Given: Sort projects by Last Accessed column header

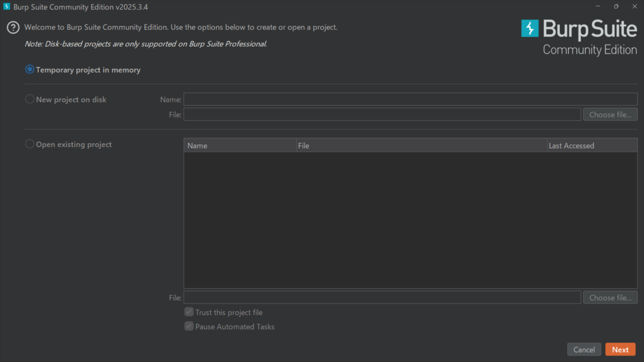Looking at the screenshot, I should [592, 145].
